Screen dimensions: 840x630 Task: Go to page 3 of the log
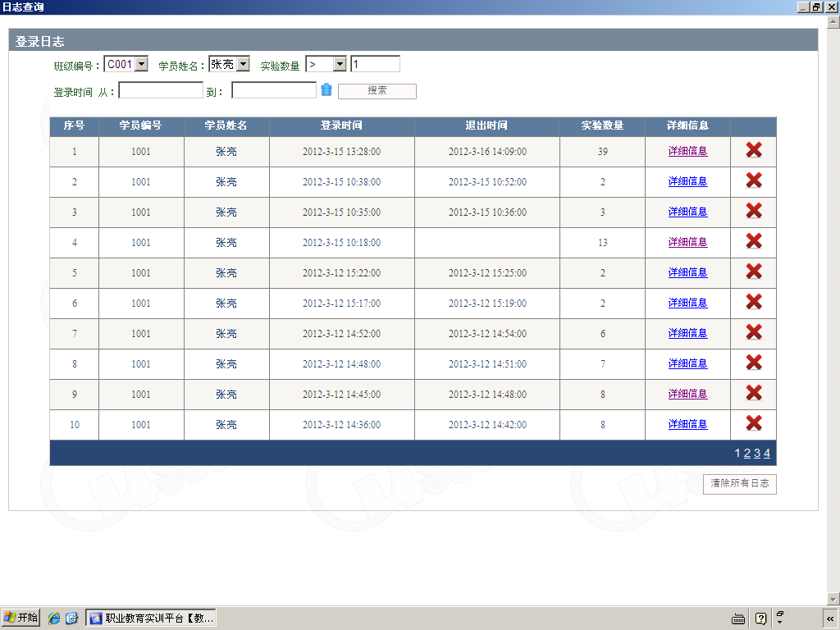tap(757, 453)
